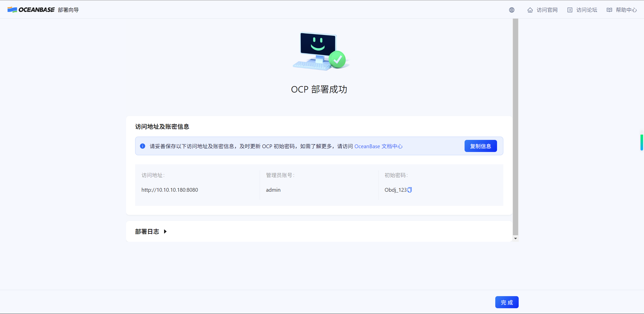Click the 复制信息 button
This screenshot has width=644, height=314.
click(x=480, y=146)
